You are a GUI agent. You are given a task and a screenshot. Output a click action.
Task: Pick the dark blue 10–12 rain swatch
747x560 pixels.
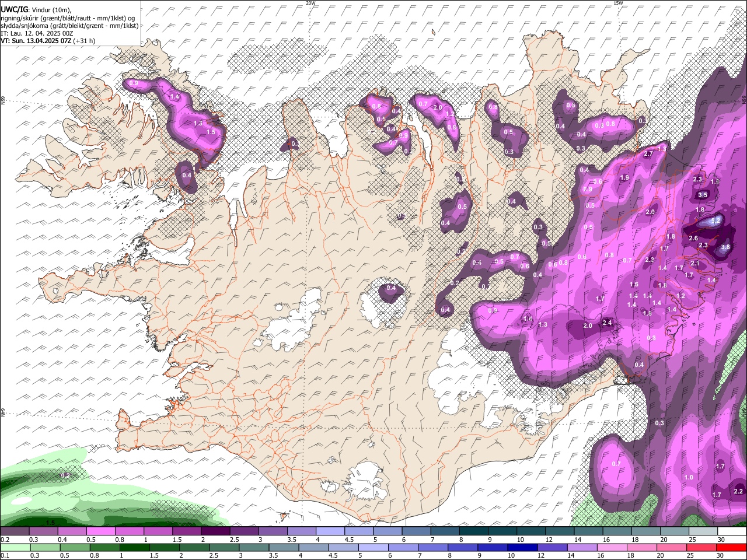pos(522,547)
